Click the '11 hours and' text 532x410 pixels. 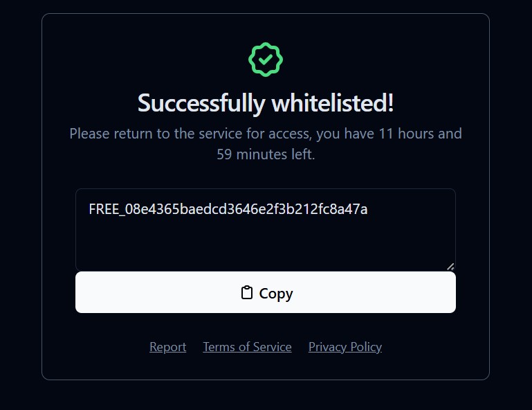click(x=420, y=134)
